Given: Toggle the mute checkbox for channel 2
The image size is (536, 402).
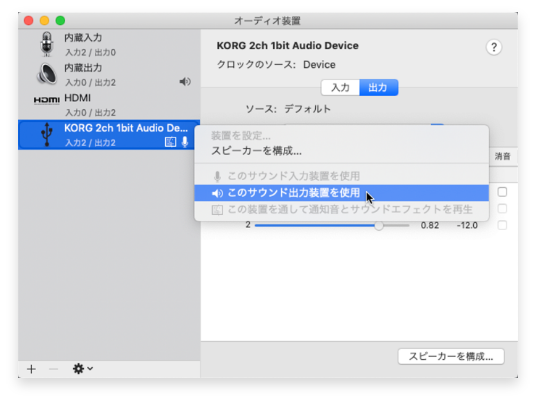Looking at the screenshot, I should [502, 225].
